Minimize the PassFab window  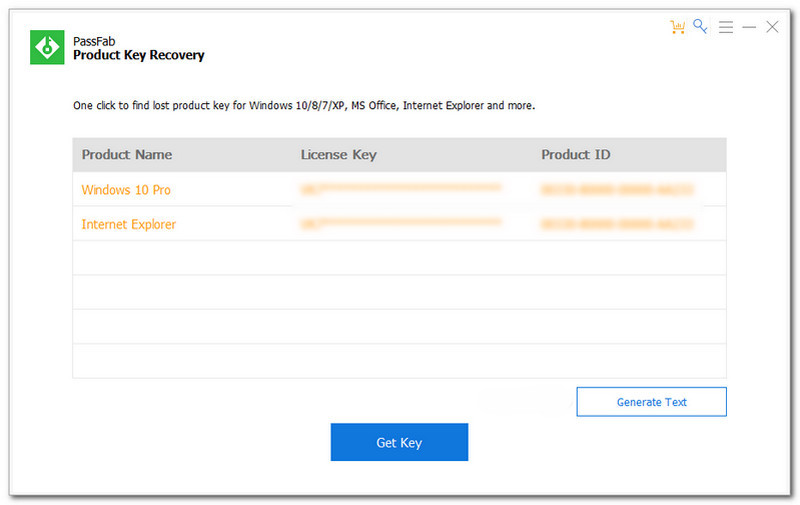point(749,28)
